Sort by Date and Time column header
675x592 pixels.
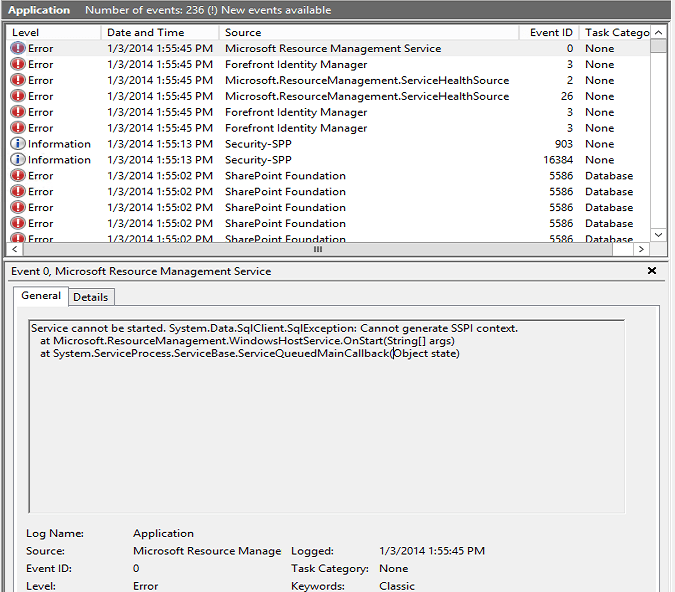click(160, 32)
